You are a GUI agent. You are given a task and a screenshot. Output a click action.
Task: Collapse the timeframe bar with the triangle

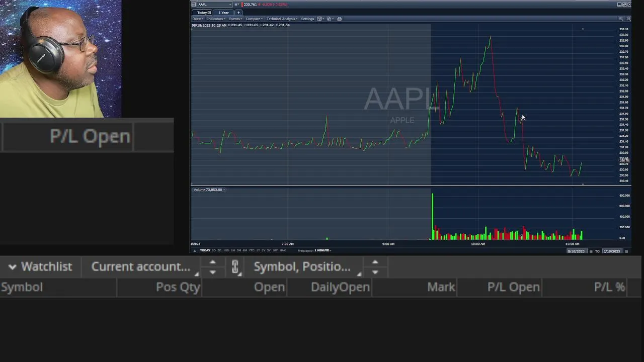point(195,250)
